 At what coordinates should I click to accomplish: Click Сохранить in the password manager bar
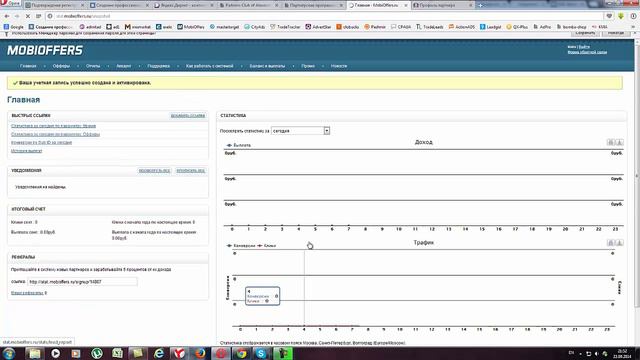[x=585, y=33]
